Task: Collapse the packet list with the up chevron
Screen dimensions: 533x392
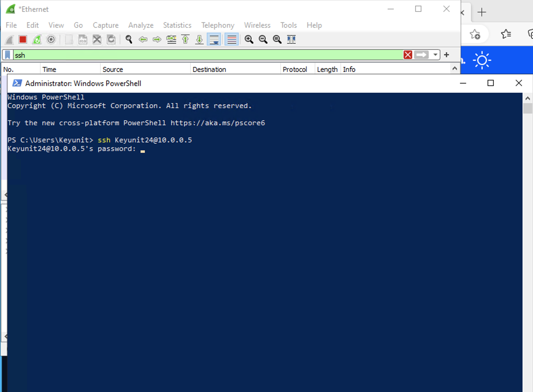Action: (455, 68)
